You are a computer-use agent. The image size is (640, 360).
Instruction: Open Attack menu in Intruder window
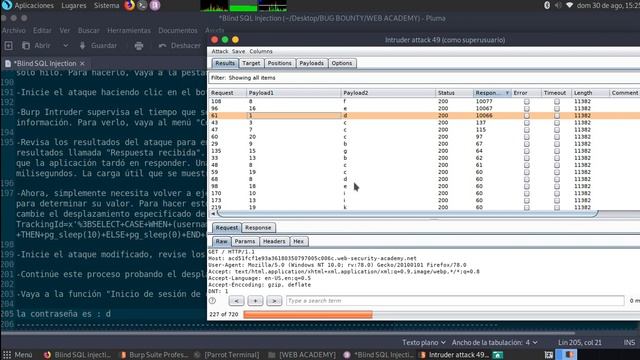pos(220,51)
